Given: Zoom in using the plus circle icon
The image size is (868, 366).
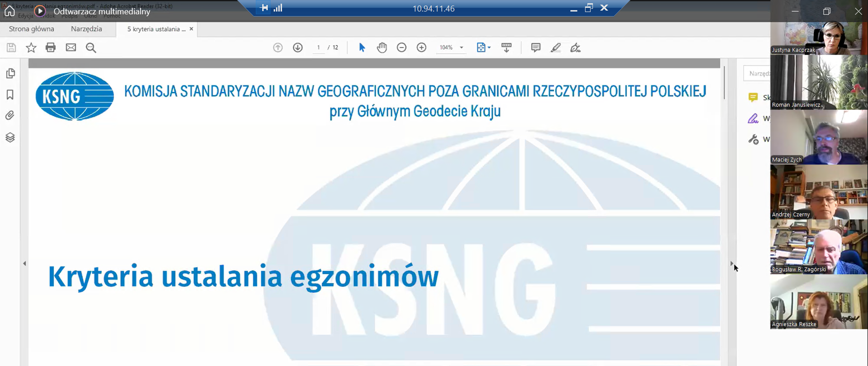Looking at the screenshot, I should (x=421, y=47).
